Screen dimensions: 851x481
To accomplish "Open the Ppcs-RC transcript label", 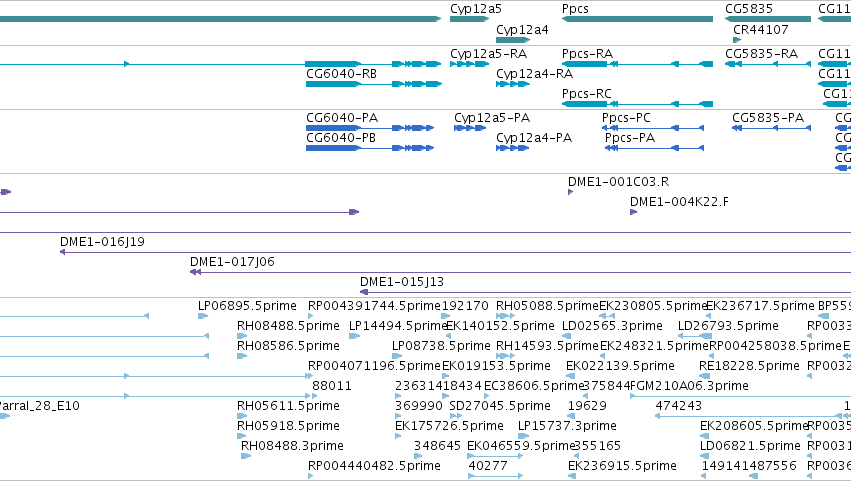I will (587, 94).
